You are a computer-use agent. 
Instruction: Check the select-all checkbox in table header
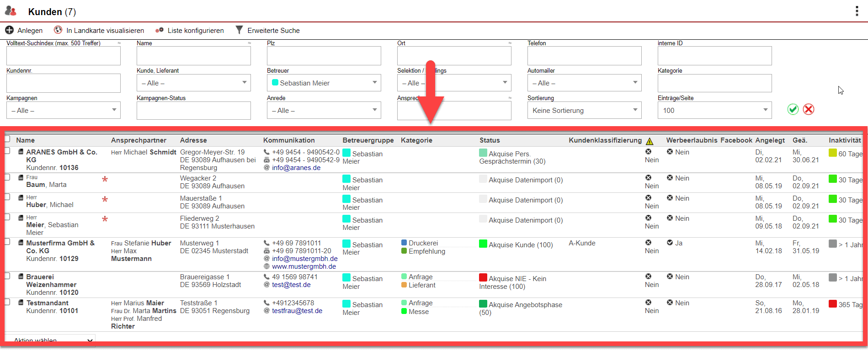click(x=7, y=139)
